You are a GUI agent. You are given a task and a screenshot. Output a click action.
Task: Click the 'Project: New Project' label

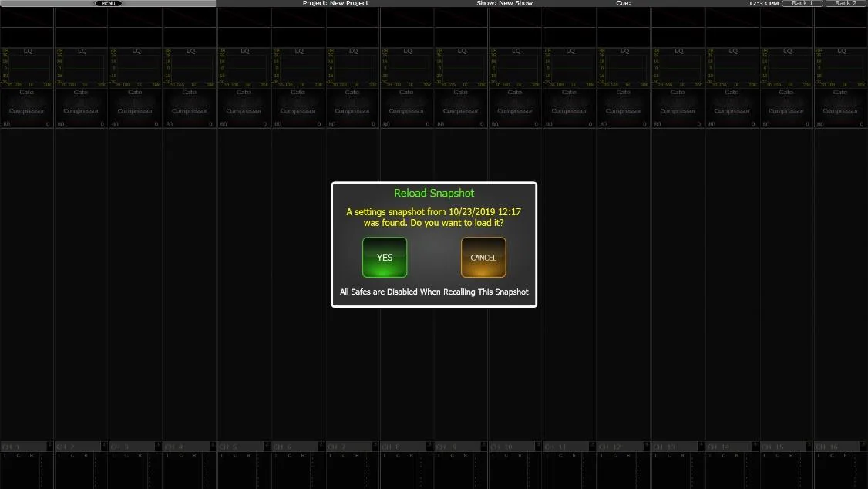(335, 3)
